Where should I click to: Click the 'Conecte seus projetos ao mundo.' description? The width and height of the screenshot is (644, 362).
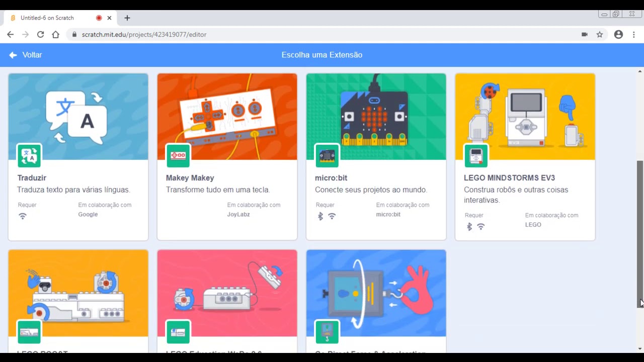pos(371,190)
